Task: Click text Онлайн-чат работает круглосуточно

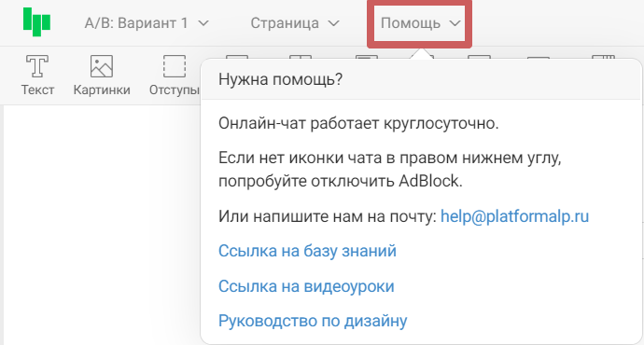Action: tap(358, 123)
